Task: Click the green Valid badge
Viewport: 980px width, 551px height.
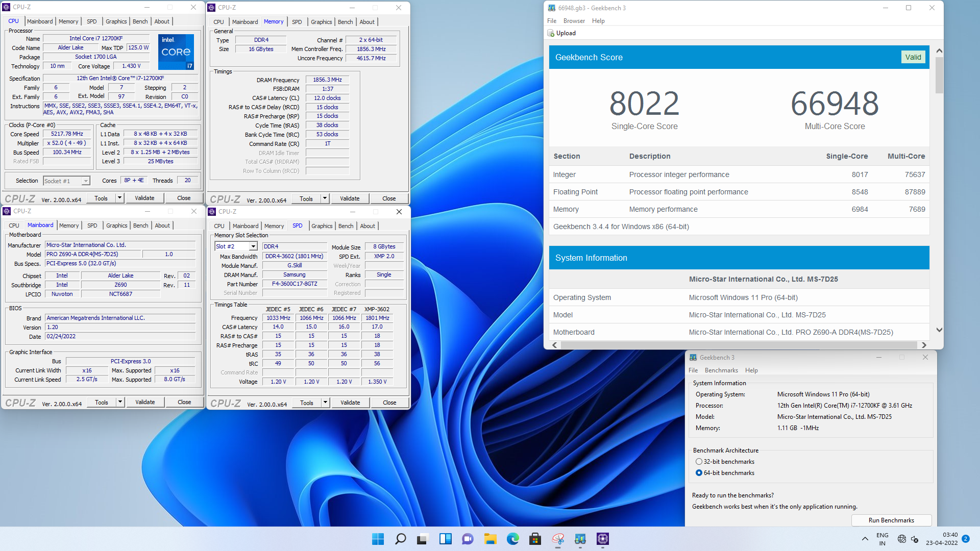Action: pos(913,57)
